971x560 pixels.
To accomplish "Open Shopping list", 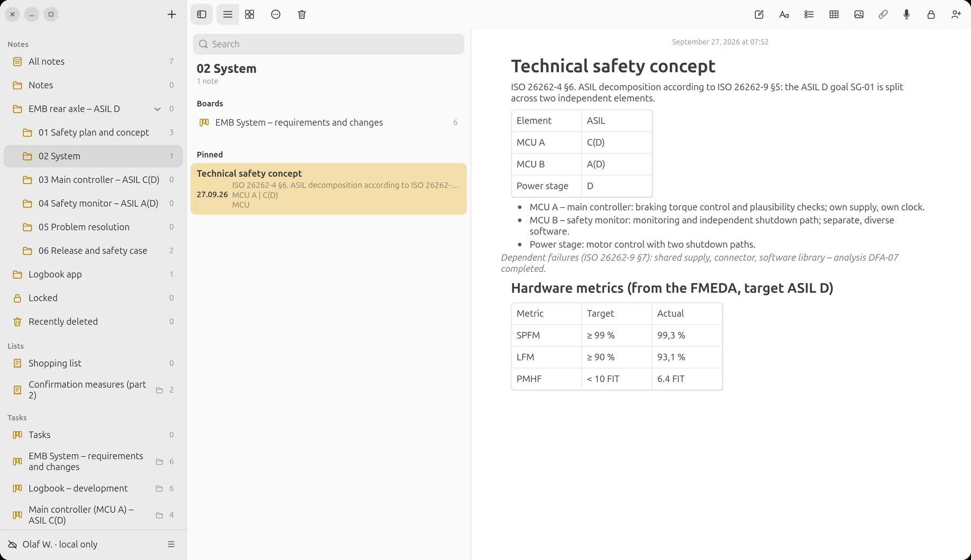I will [x=93, y=364].
